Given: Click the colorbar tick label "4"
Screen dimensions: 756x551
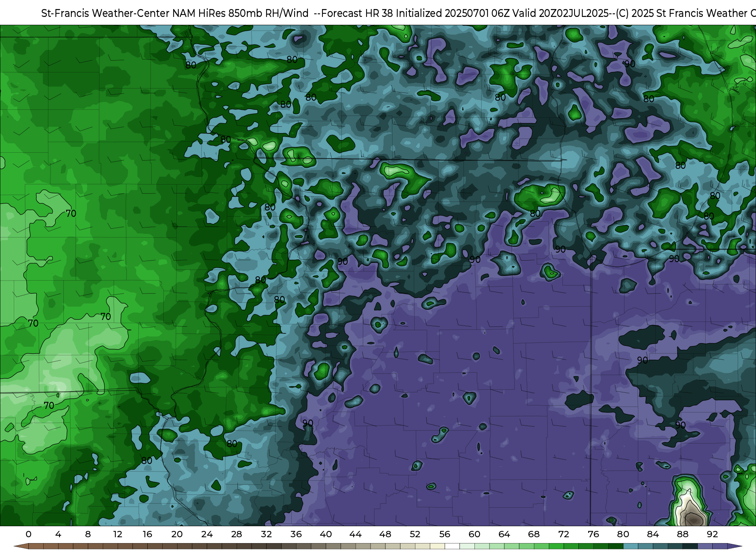Looking at the screenshot, I should pos(58,534).
